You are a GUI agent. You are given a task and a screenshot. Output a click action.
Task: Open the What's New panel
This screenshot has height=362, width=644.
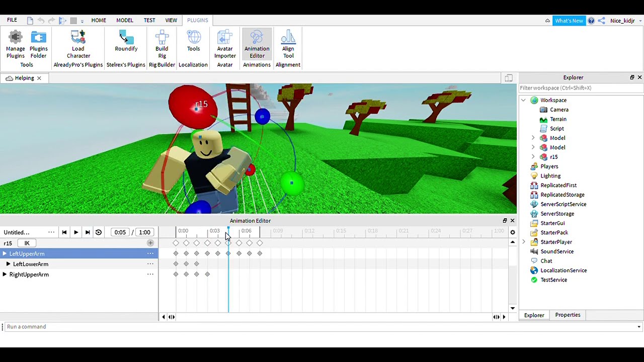point(569,21)
